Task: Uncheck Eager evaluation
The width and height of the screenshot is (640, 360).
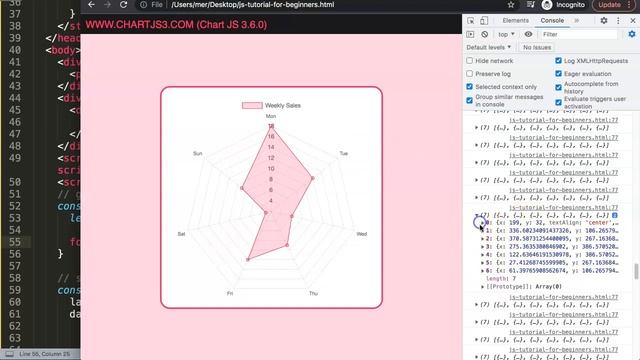Action: (558, 73)
